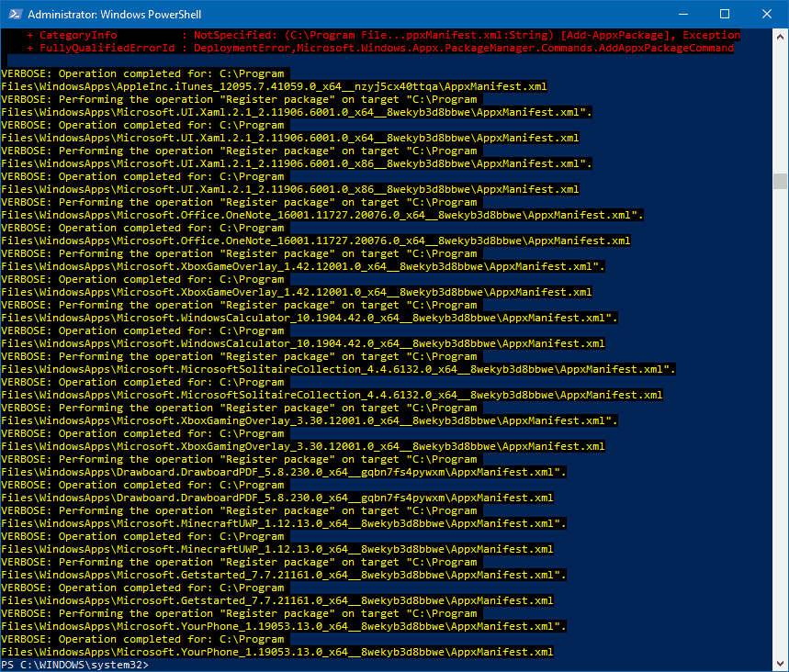Click the last DrawboardPDF manifest path line
The image size is (789, 672).
pyautogui.click(x=276, y=498)
